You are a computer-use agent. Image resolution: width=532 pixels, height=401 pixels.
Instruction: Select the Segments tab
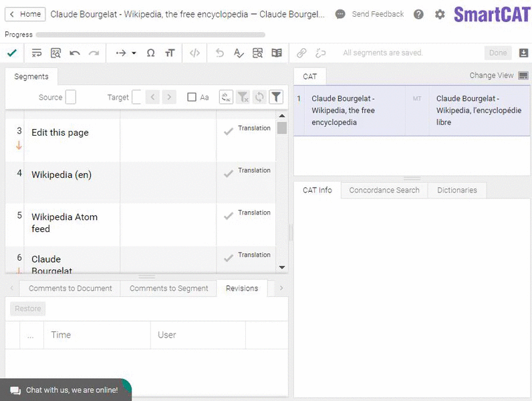(31, 77)
